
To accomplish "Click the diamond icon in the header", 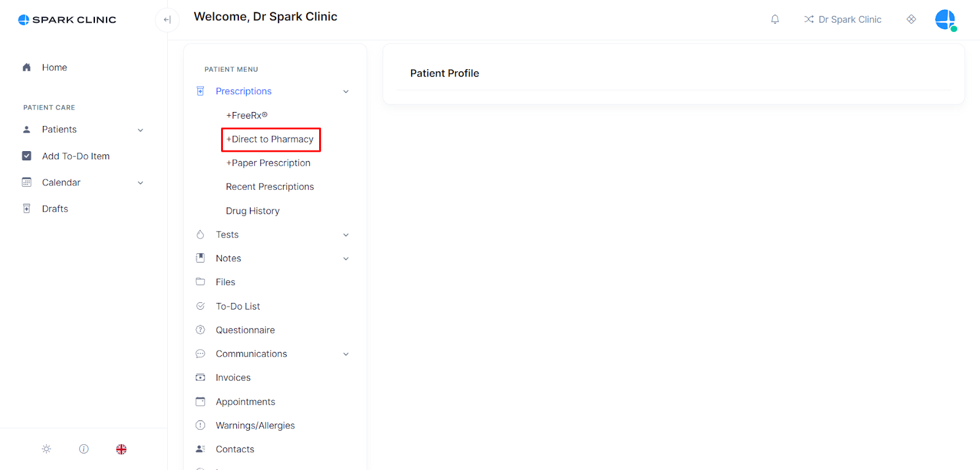I will [x=911, y=20].
